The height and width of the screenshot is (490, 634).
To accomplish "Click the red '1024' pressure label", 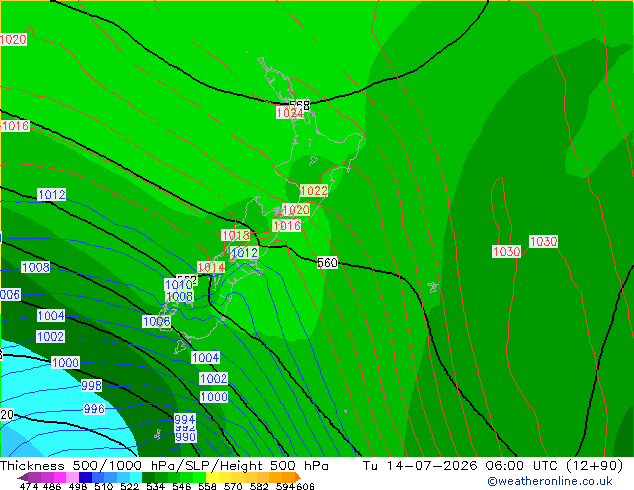I will (x=290, y=113).
